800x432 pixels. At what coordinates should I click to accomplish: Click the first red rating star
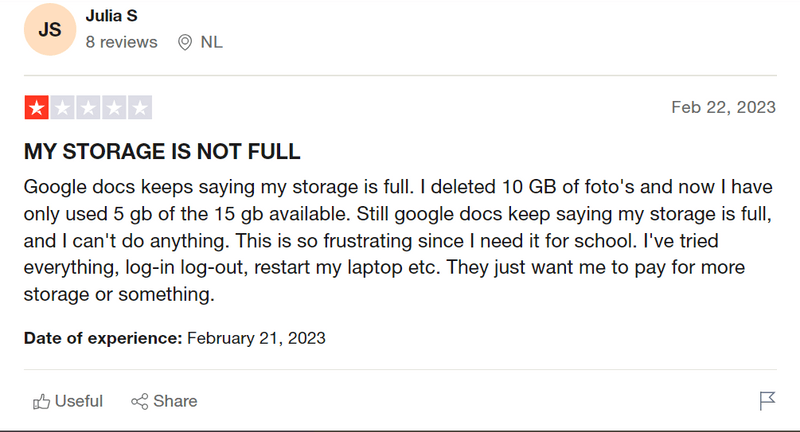pos(36,107)
